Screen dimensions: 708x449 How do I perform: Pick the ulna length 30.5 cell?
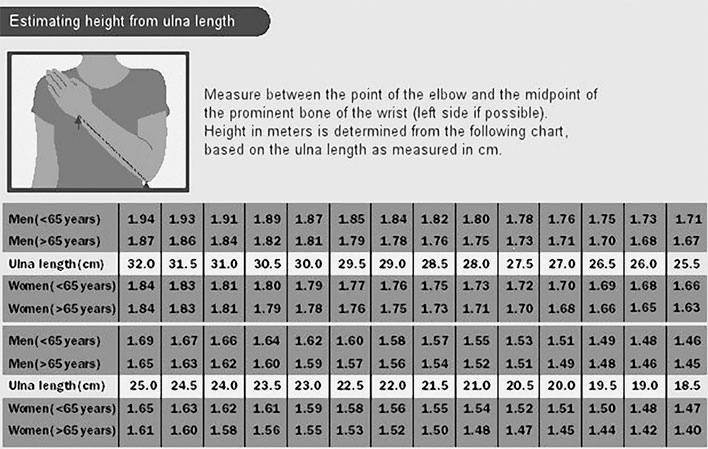coord(265,263)
